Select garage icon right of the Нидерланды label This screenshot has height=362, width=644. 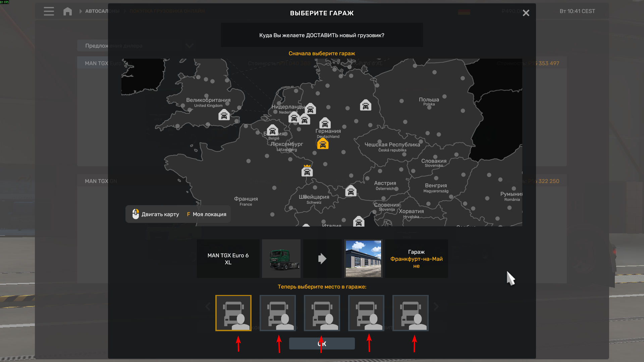click(310, 109)
